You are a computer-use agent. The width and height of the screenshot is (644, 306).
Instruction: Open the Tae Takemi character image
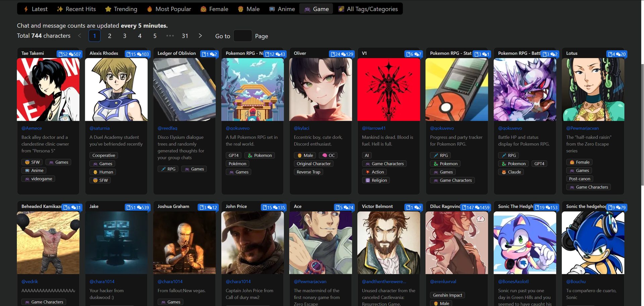pyautogui.click(x=48, y=90)
